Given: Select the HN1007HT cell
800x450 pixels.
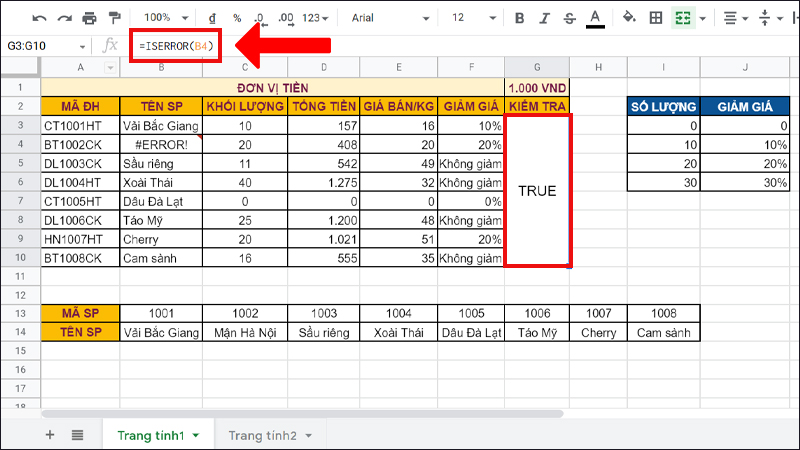Looking at the screenshot, I should 81,239.
